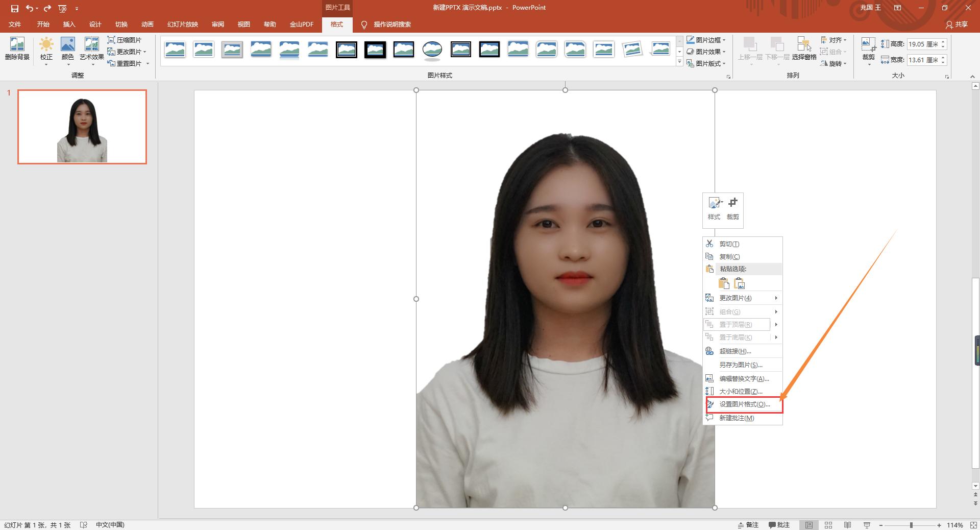
Task: Click the Remove Background (删除背景) icon
Action: click(17, 45)
